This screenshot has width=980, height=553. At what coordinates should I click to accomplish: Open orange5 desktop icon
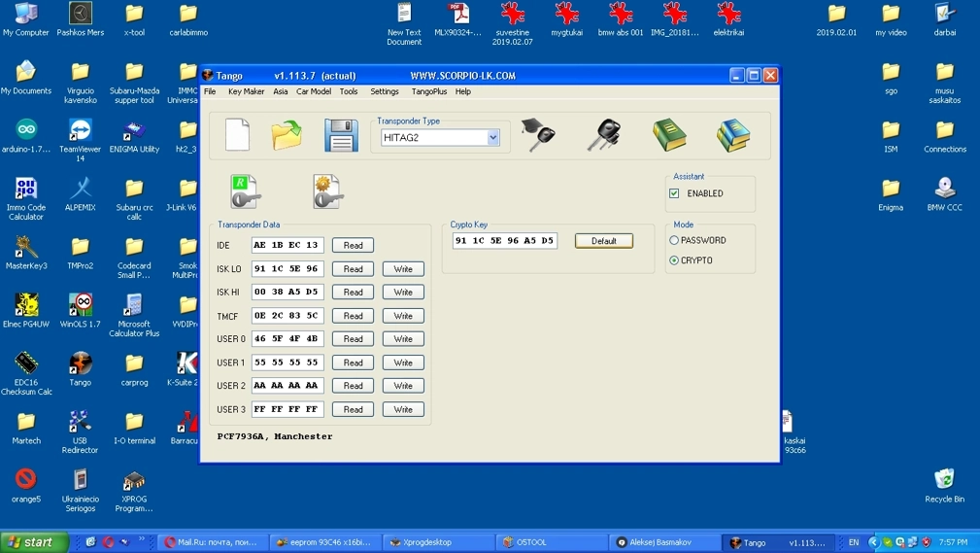click(25, 485)
